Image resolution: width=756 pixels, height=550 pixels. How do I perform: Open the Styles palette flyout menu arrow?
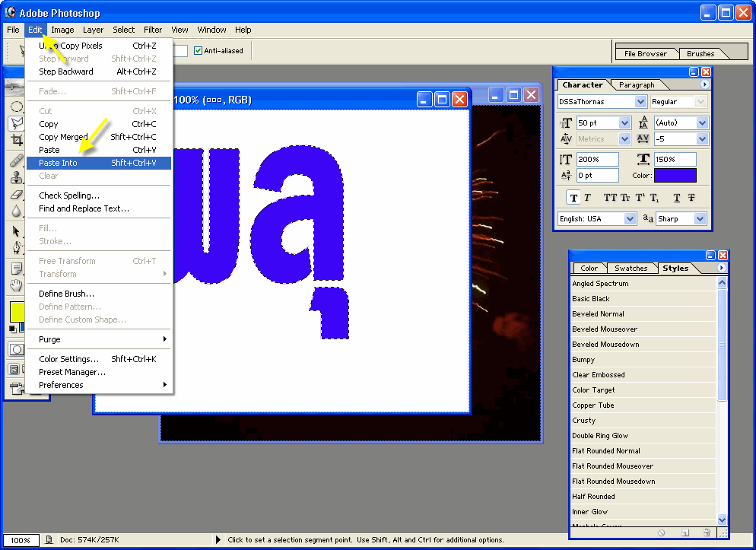coord(721,268)
